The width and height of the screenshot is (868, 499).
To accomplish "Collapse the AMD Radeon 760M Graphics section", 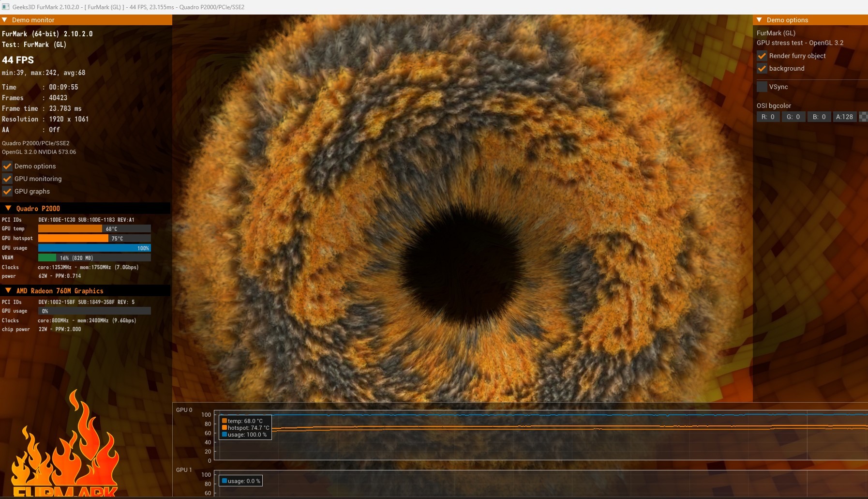I will (8, 290).
